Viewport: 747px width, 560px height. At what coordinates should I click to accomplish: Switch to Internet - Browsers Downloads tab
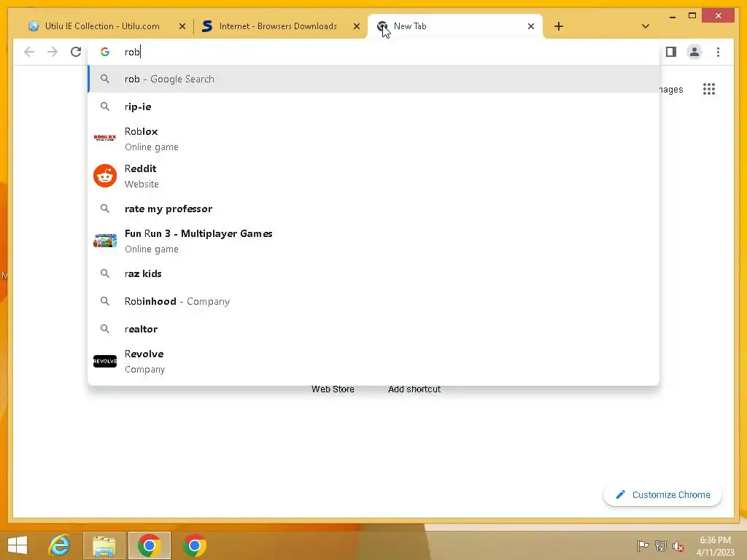point(277,26)
